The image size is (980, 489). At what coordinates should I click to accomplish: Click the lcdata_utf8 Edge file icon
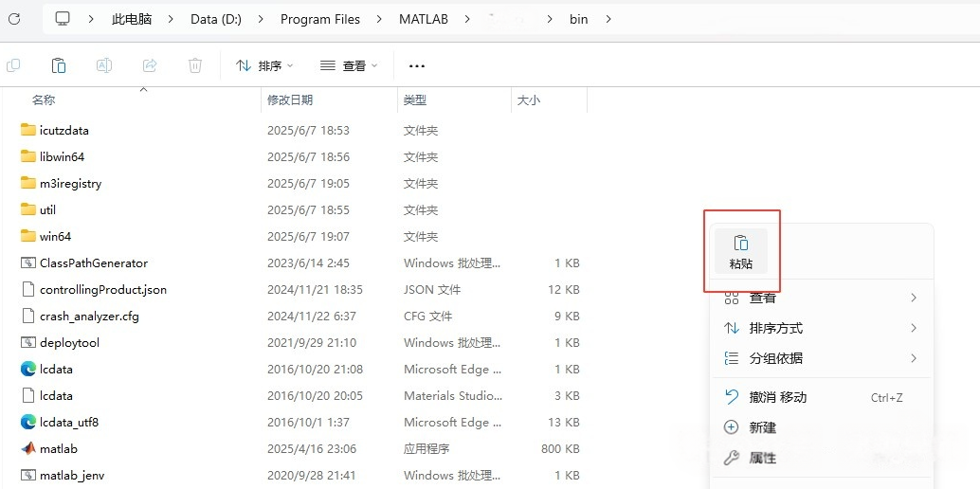click(28, 422)
